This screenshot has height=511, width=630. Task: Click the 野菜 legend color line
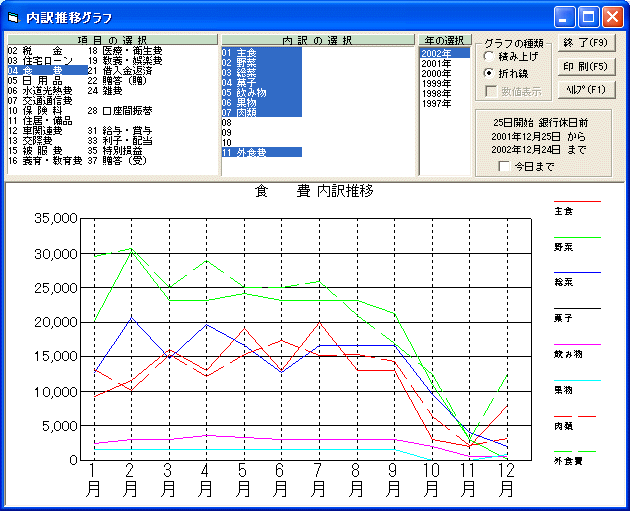[578, 237]
